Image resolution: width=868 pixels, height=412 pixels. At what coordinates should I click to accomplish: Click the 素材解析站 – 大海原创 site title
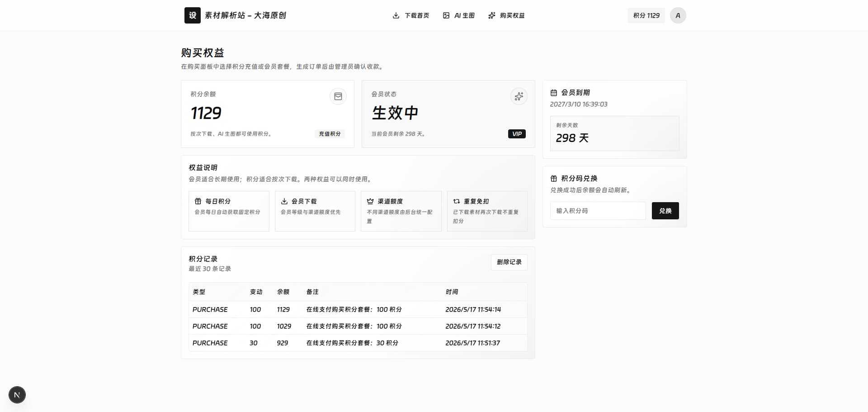click(245, 15)
